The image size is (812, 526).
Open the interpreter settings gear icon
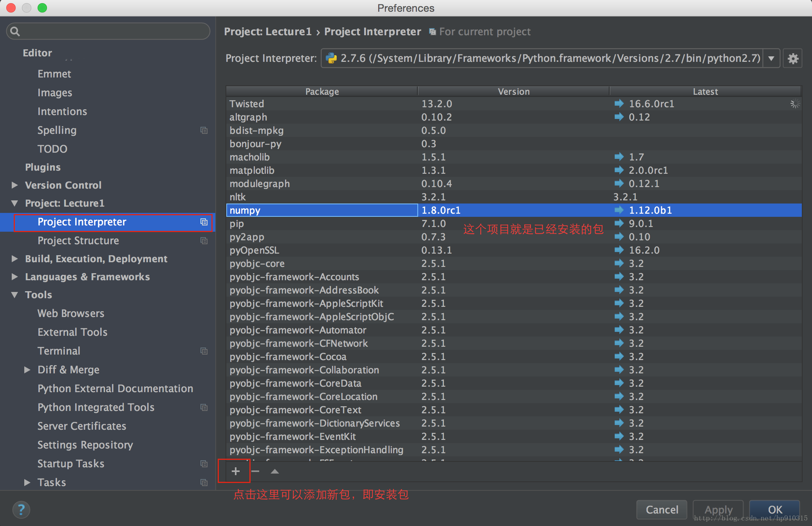click(793, 59)
